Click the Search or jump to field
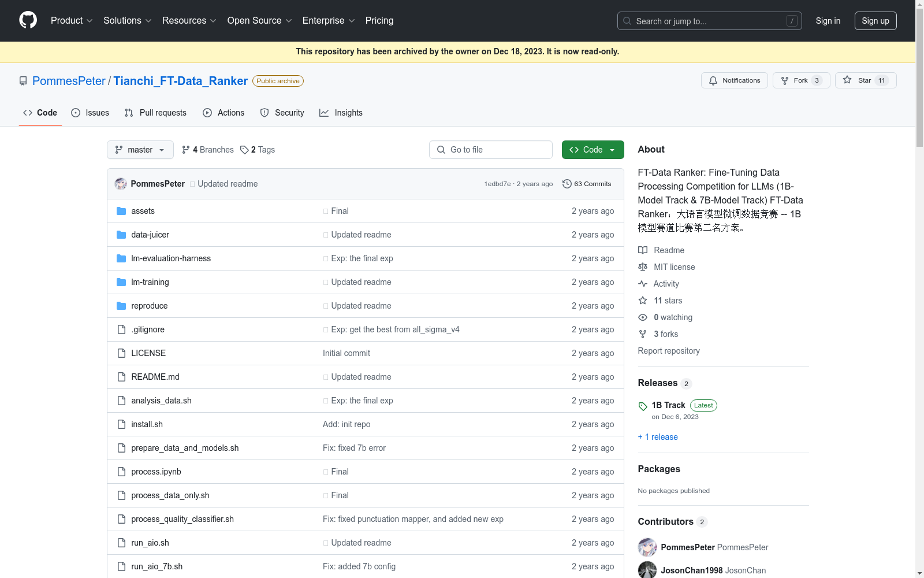 tap(710, 21)
